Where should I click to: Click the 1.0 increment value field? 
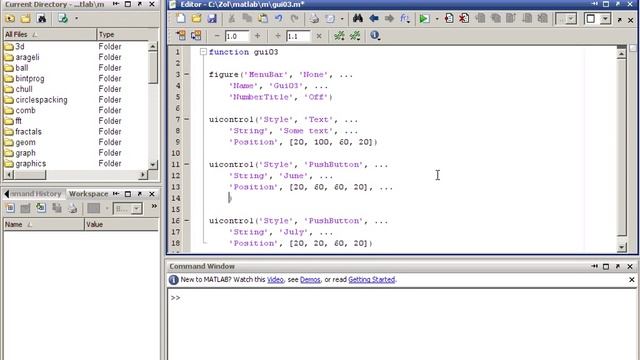(236, 36)
